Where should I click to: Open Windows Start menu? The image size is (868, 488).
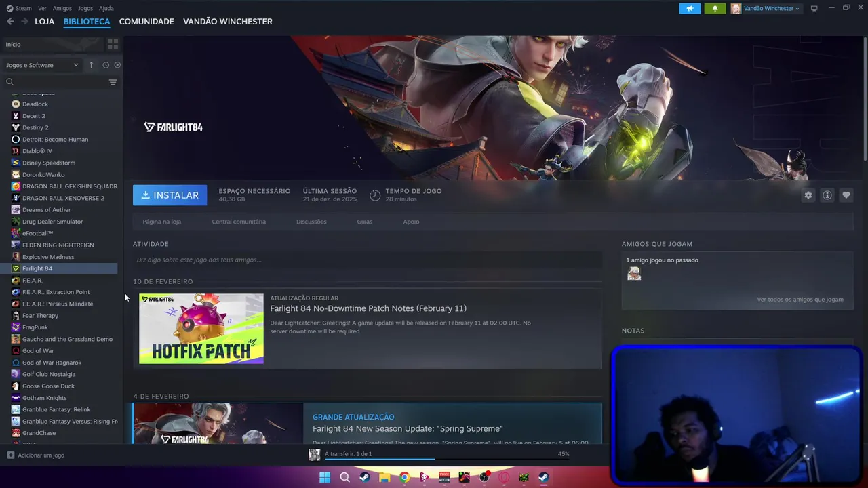325,477
